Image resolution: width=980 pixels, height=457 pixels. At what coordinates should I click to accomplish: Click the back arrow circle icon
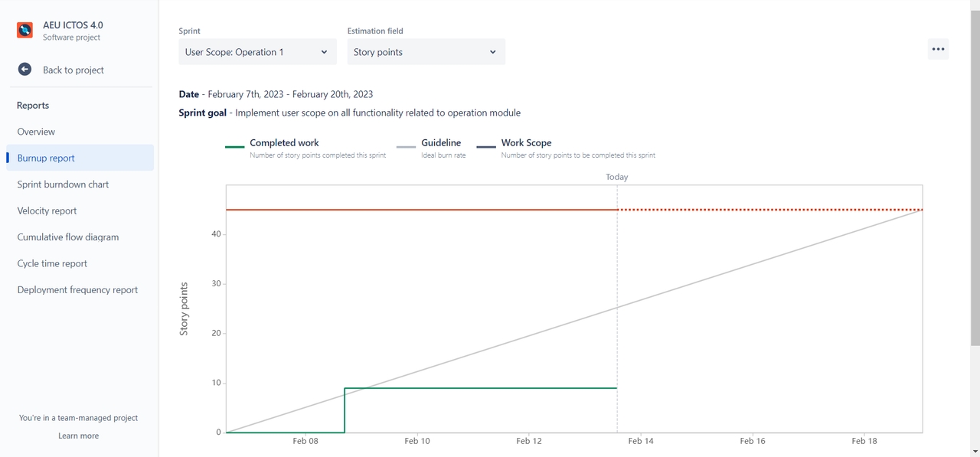tap(25, 70)
